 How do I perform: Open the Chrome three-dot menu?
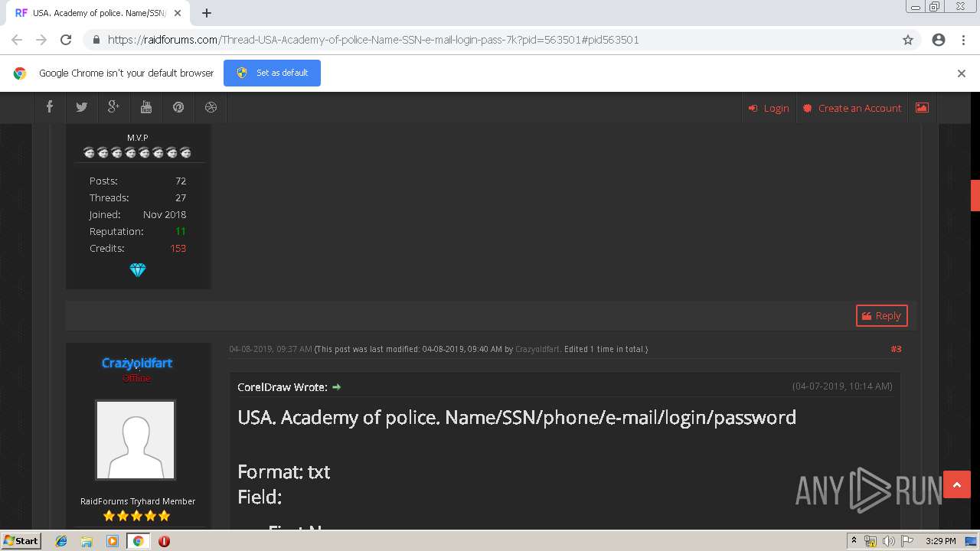pyautogui.click(x=963, y=40)
